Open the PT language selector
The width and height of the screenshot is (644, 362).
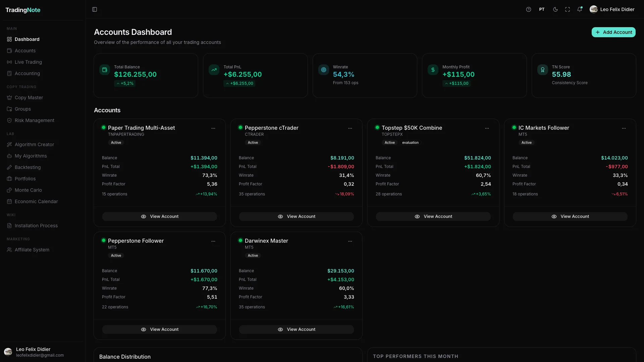pyautogui.click(x=542, y=9)
